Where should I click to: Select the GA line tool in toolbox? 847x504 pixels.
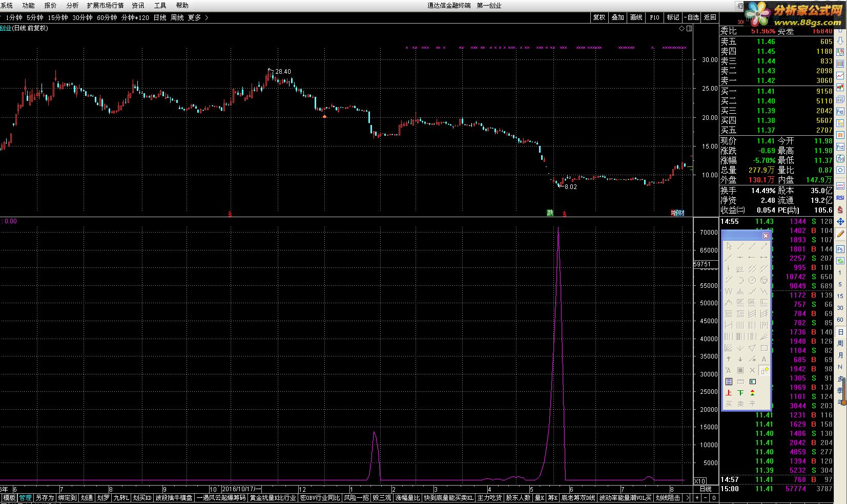click(752, 303)
